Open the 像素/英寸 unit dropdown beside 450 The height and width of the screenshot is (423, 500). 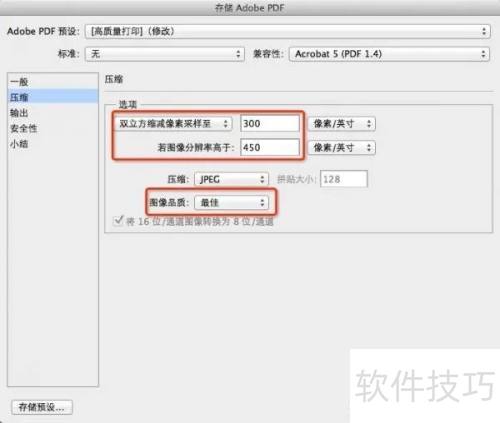pos(342,147)
